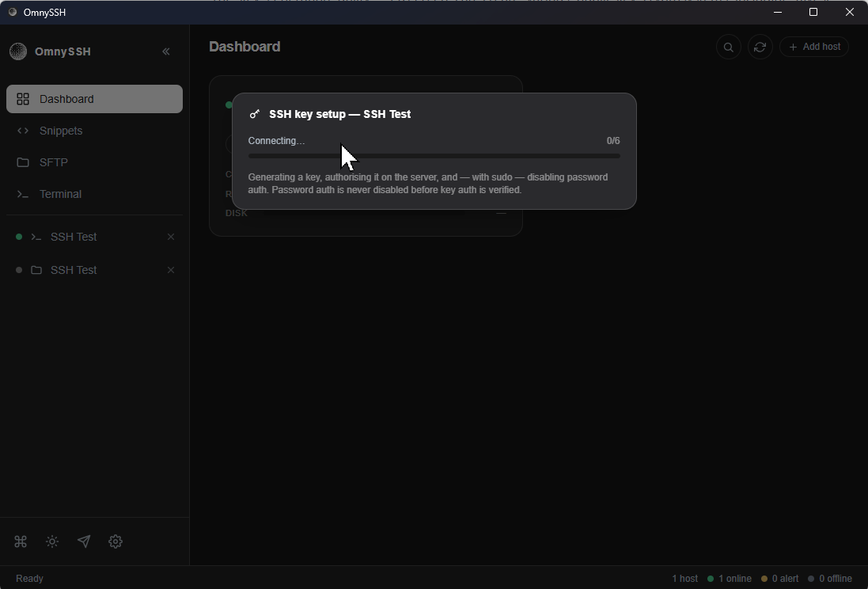Open the command palette icon in the sidebar footer
The height and width of the screenshot is (589, 868).
(x=21, y=541)
